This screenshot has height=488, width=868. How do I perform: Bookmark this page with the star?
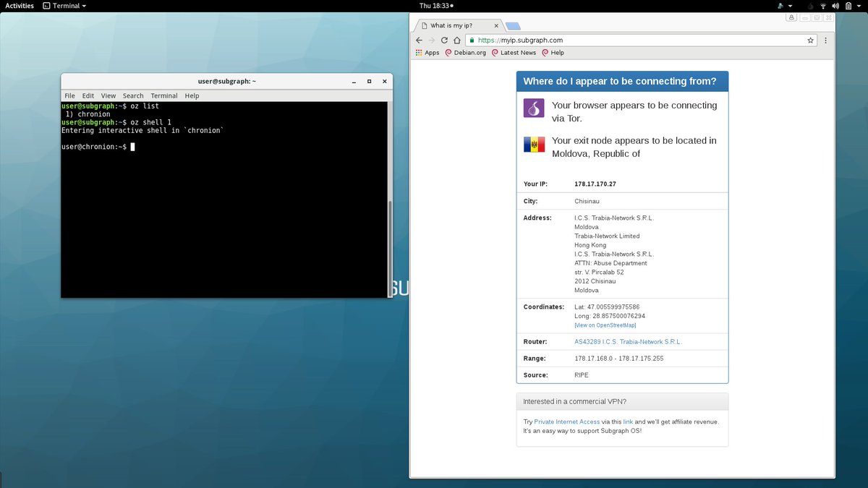pos(811,40)
